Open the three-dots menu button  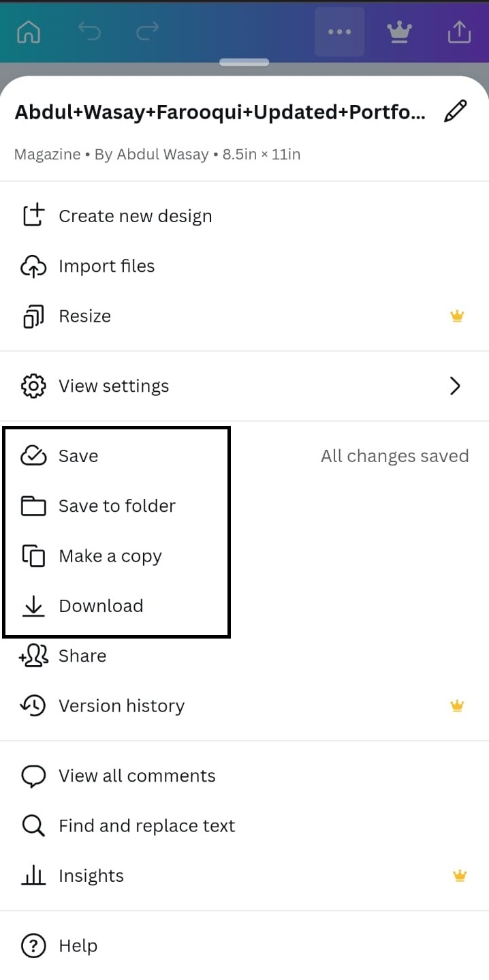pos(339,31)
